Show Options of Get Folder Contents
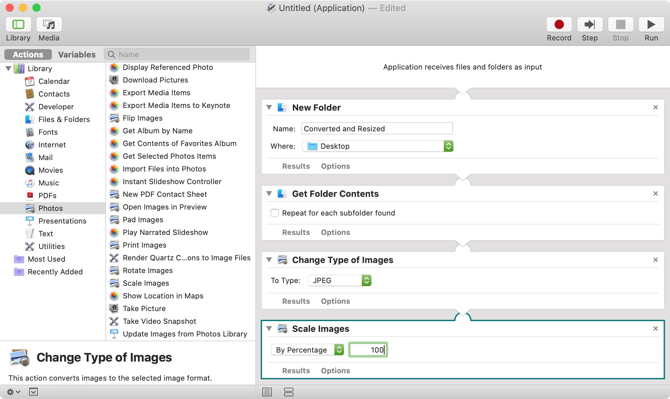670x399 pixels. click(335, 232)
